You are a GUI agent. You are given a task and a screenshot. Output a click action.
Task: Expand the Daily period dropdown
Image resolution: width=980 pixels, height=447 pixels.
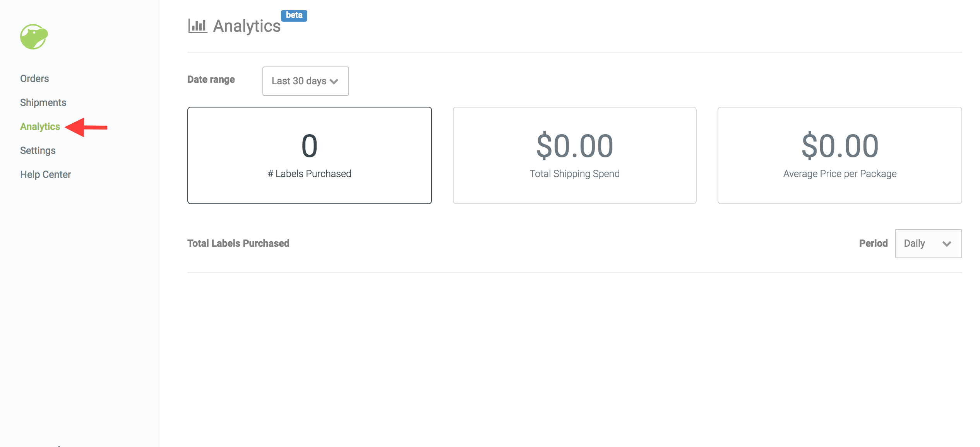click(928, 244)
